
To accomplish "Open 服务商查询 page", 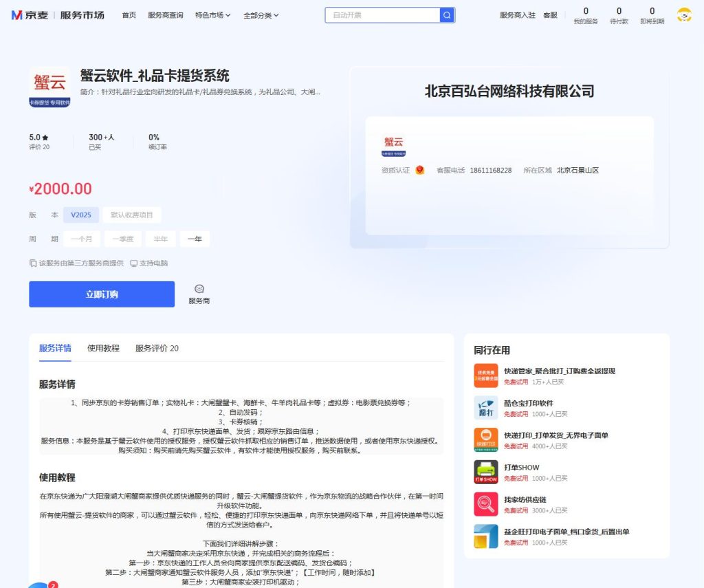I will pyautogui.click(x=166, y=15).
